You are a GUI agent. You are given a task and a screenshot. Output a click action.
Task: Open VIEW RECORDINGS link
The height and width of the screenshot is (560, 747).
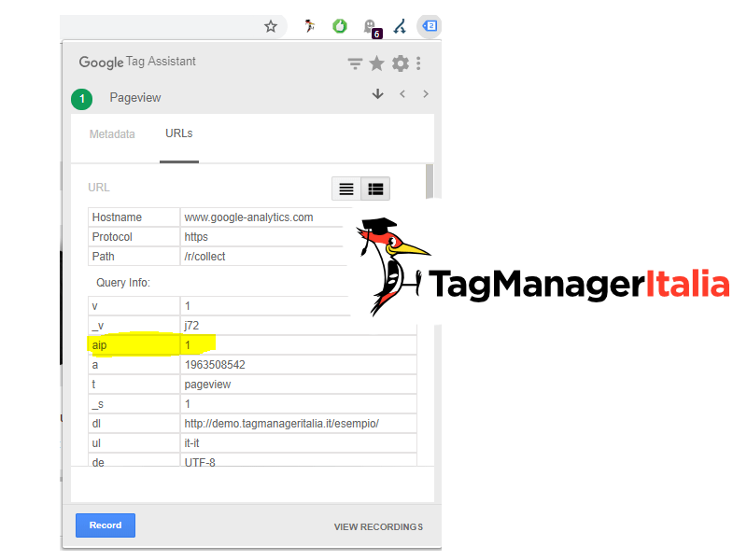tap(378, 527)
